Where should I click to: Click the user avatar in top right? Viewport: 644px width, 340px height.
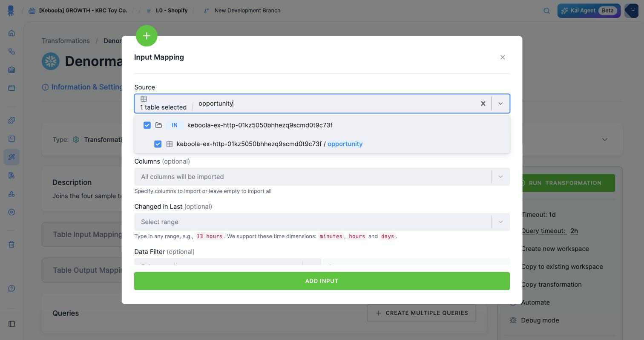click(631, 11)
